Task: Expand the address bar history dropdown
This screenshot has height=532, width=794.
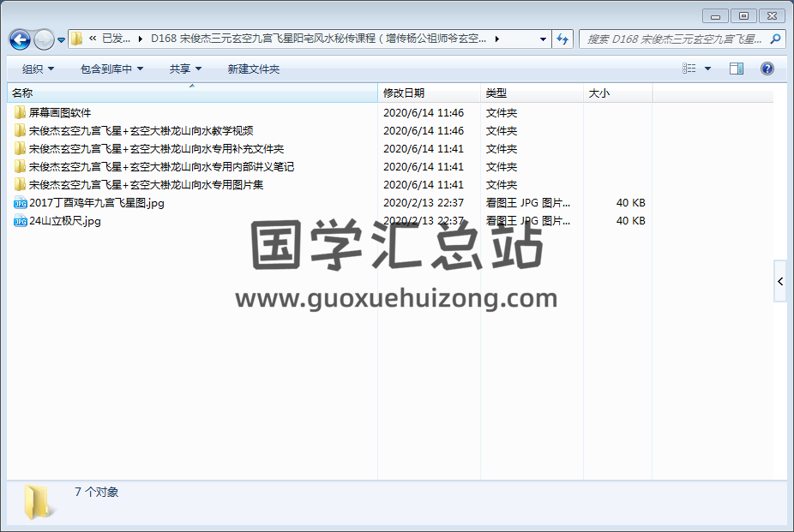Action: coord(543,39)
